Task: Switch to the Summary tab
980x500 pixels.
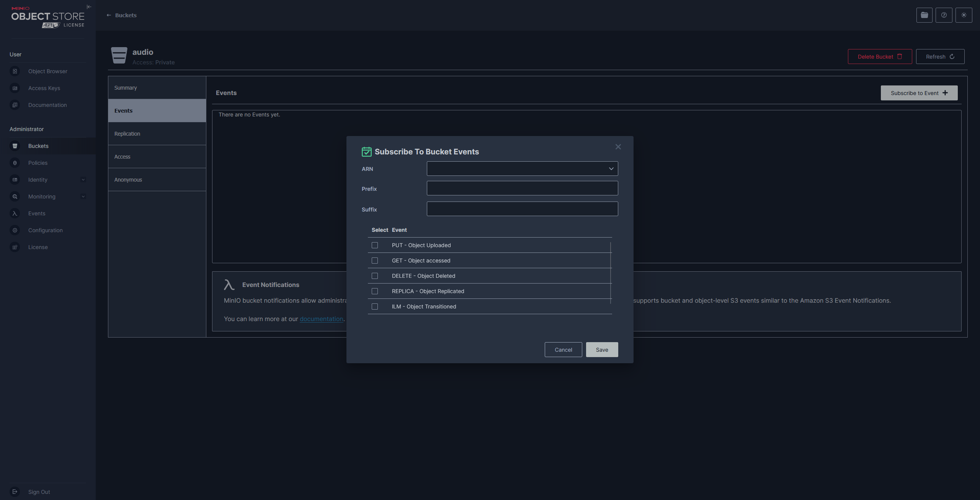Action: coord(157,88)
